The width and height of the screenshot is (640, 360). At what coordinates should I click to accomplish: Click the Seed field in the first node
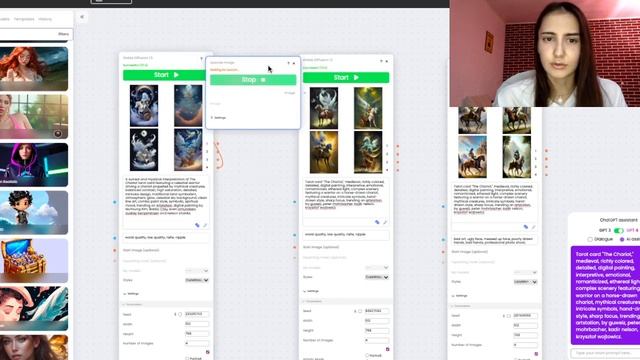click(x=197, y=314)
